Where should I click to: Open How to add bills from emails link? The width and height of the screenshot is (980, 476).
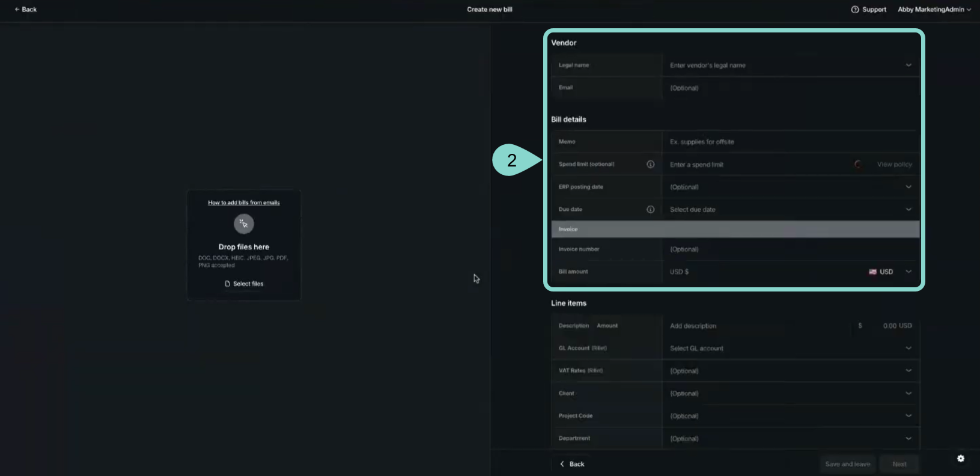[x=244, y=203]
